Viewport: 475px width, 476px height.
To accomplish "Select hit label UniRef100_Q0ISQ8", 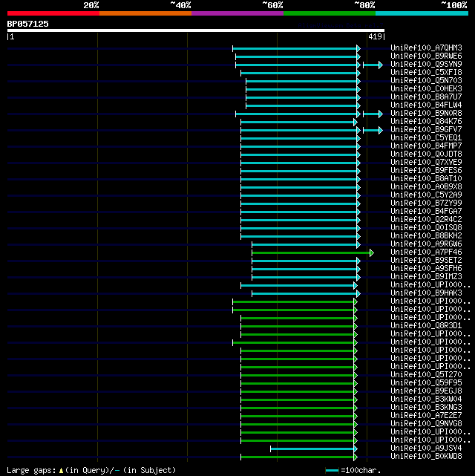I will 426,228.
